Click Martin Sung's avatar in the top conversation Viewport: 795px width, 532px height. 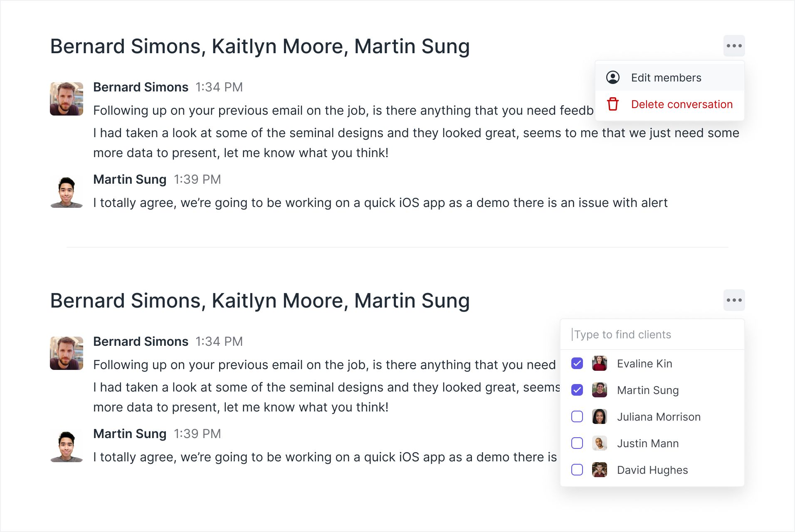click(67, 191)
